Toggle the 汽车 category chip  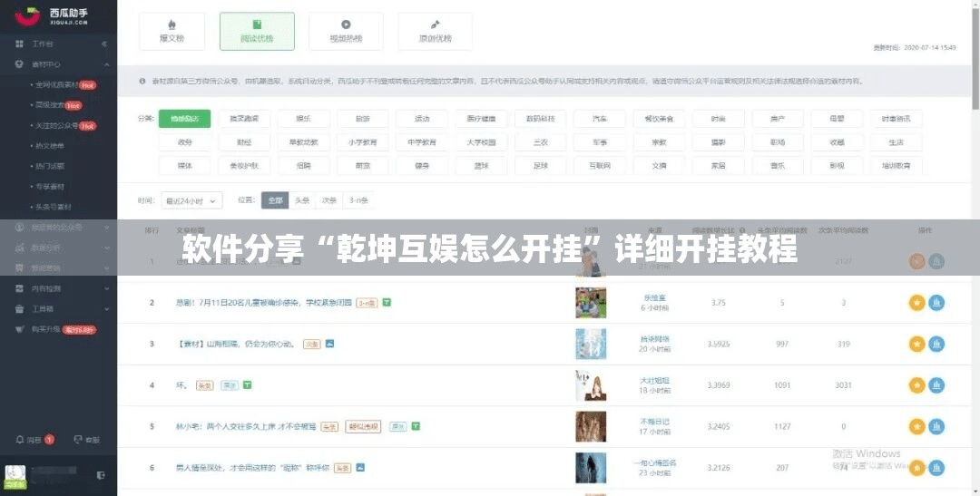(600, 118)
